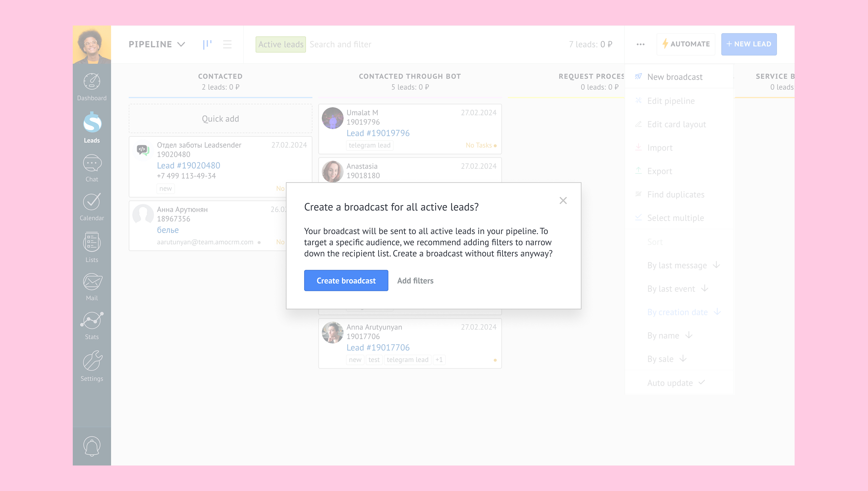868x491 pixels.
Task: Open Lead #19017706 link
Action: [x=378, y=347]
